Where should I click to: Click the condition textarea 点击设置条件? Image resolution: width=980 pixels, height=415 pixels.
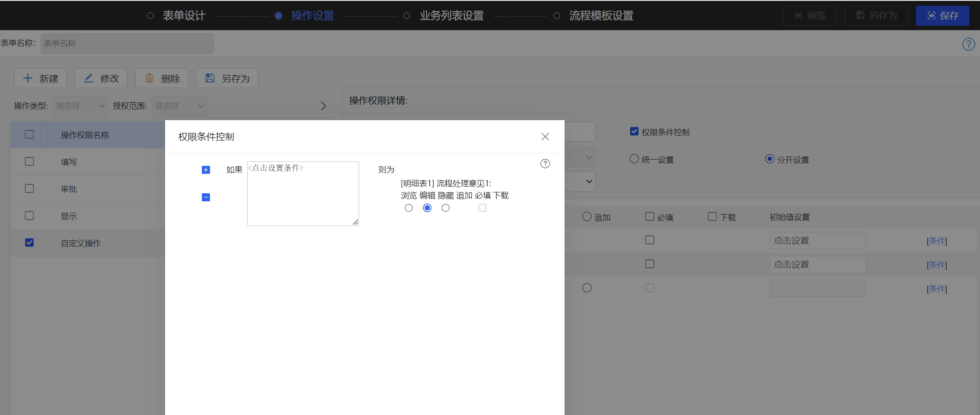pyautogui.click(x=303, y=194)
